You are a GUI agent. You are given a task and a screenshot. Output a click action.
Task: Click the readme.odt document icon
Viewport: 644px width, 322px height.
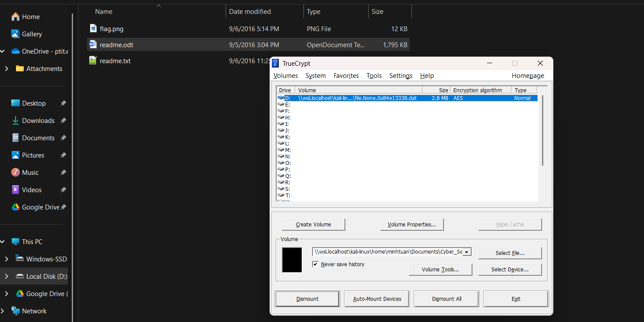pos(93,44)
